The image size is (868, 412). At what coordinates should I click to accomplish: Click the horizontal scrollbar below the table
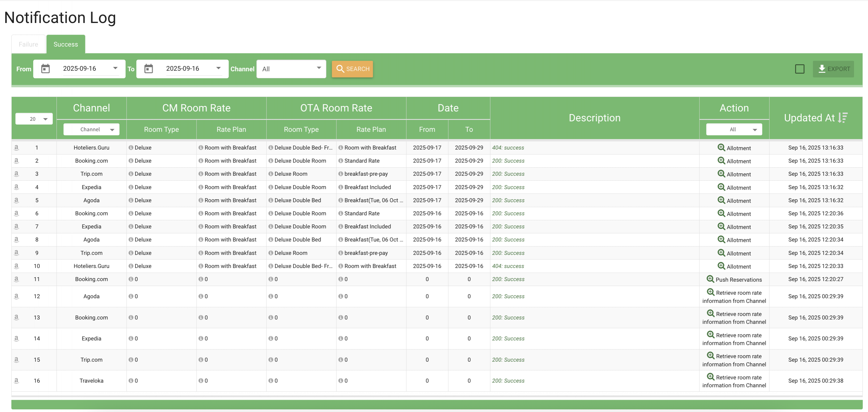(x=437, y=396)
